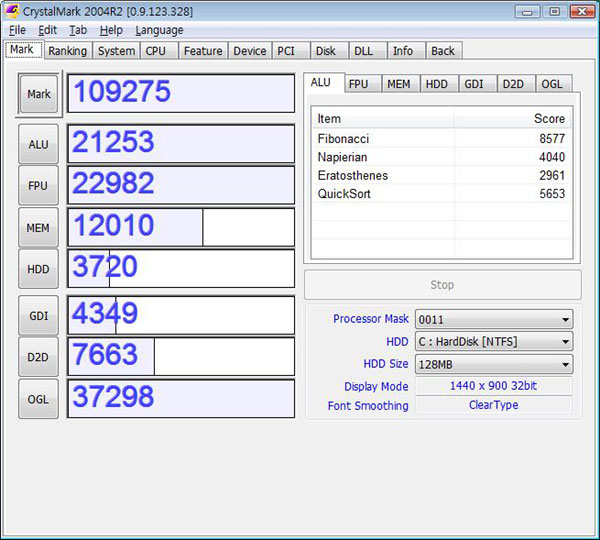This screenshot has width=600, height=540.
Task: Expand the Processor Mask dropdown
Action: 494,319
